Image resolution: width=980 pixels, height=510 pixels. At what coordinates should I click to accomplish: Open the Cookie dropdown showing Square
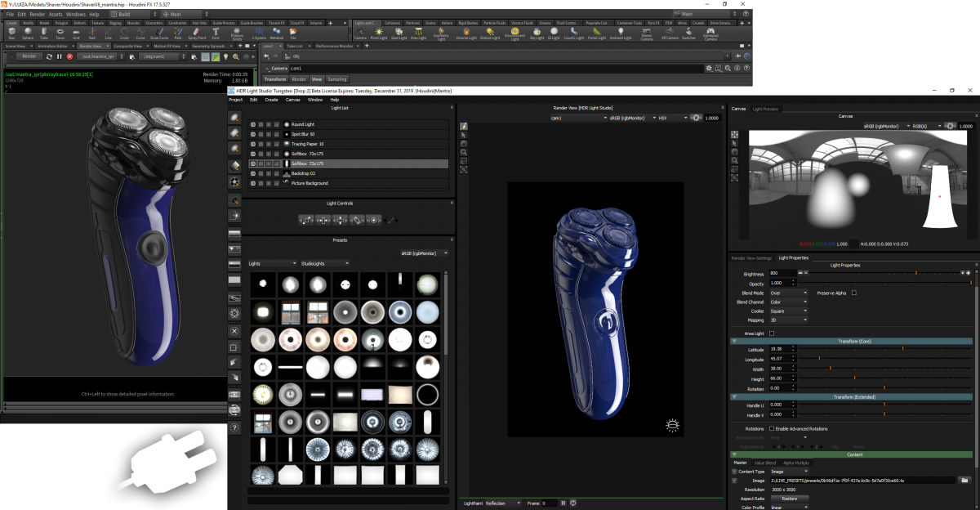(x=788, y=311)
